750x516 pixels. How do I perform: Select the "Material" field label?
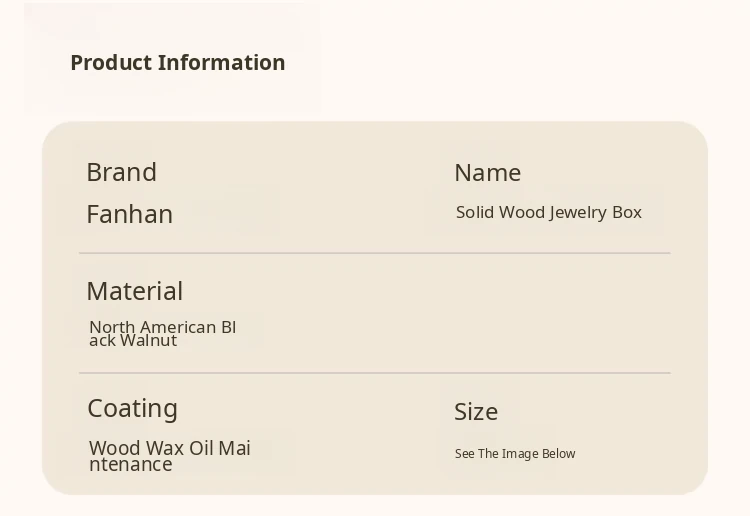point(134,291)
